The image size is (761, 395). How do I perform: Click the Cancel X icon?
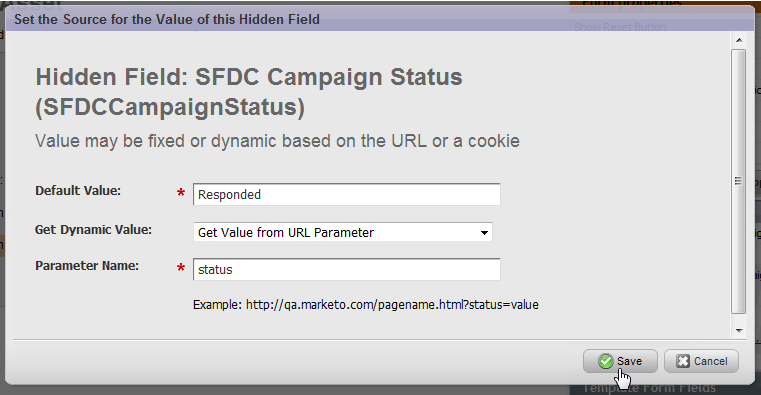click(683, 361)
